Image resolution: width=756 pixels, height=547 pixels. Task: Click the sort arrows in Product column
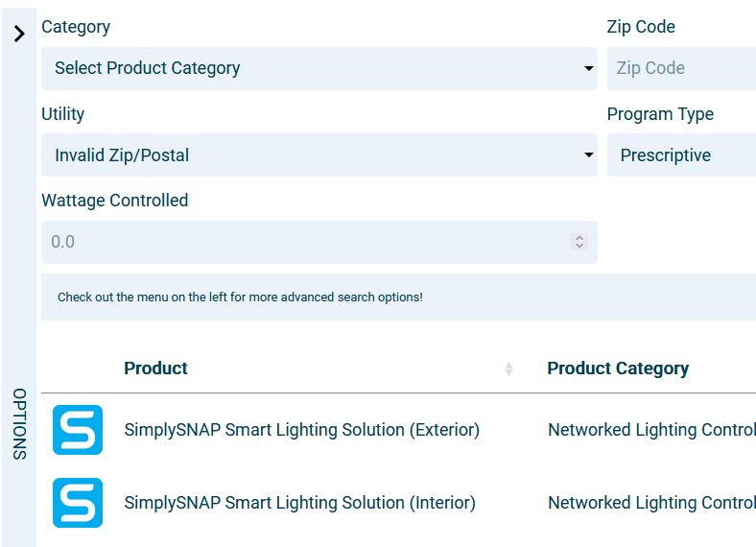(508, 369)
